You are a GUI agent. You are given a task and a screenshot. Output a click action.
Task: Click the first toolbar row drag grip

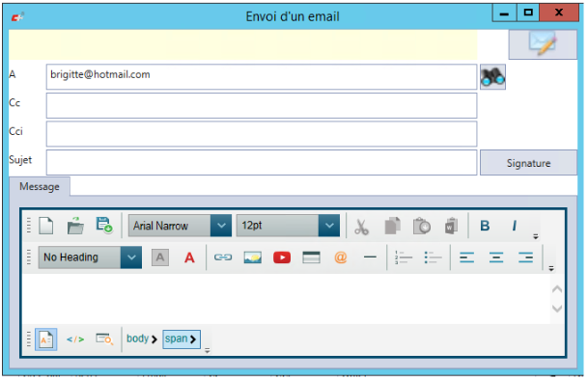[29, 226]
